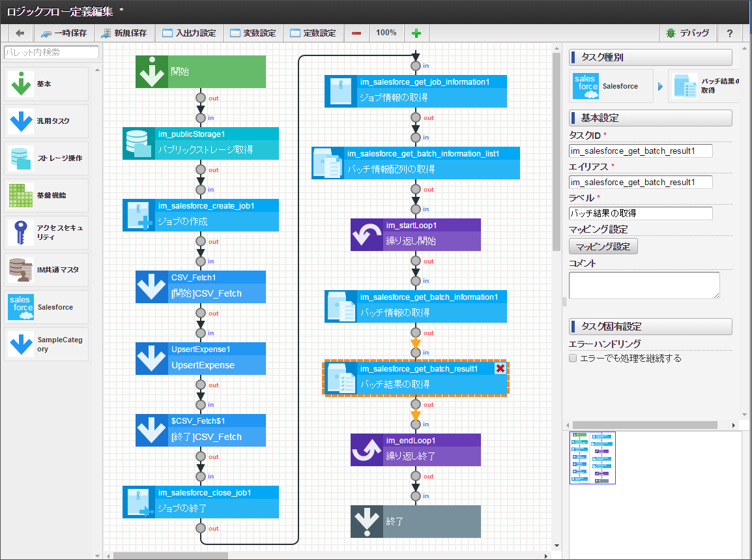Click the in port of im_endLoop1
The image size is (752, 560).
[x=416, y=424]
